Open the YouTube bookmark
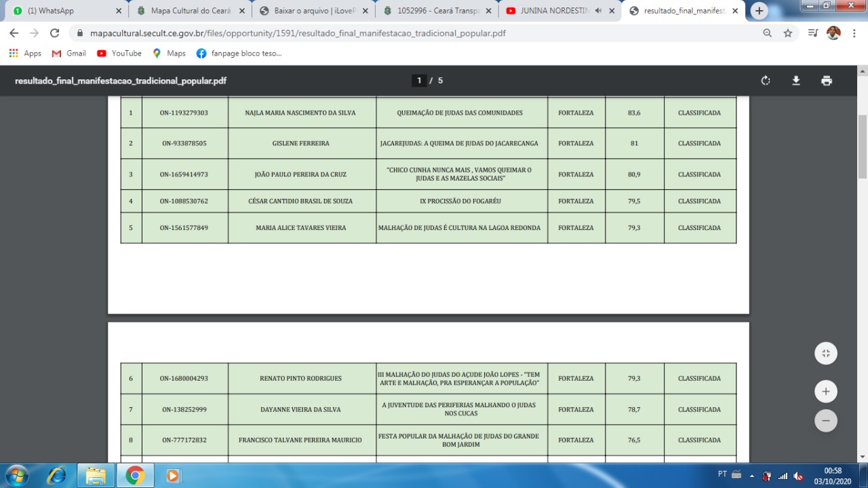The image size is (868, 488). 119,53
